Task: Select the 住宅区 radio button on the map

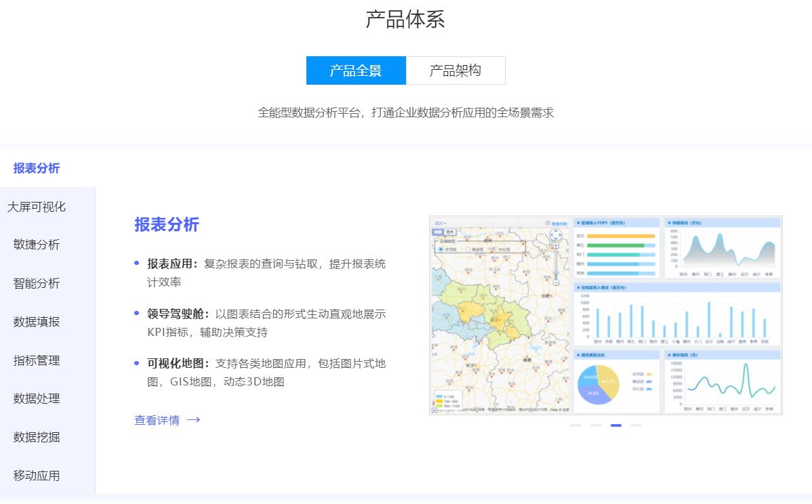Action: click(x=441, y=249)
